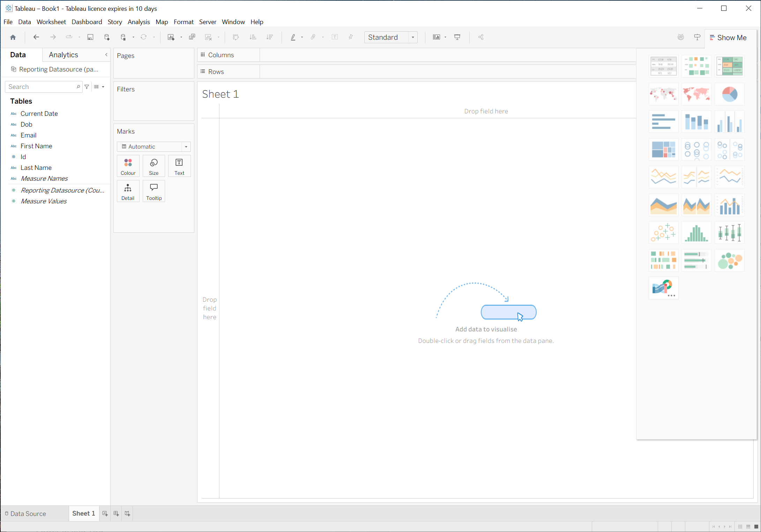
Task: Collapse the Data pane with the arrow
Action: pos(106,55)
